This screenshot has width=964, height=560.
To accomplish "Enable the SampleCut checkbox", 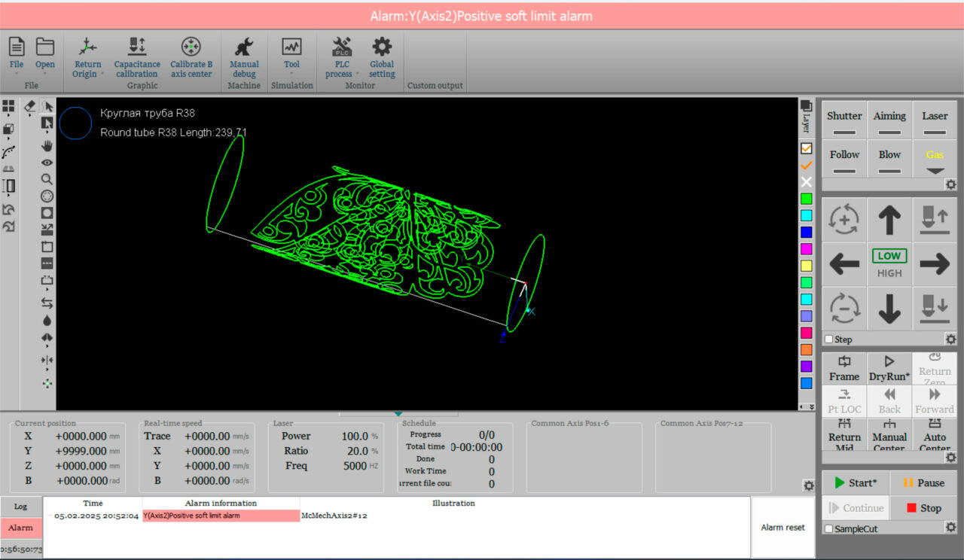I will coord(829,528).
